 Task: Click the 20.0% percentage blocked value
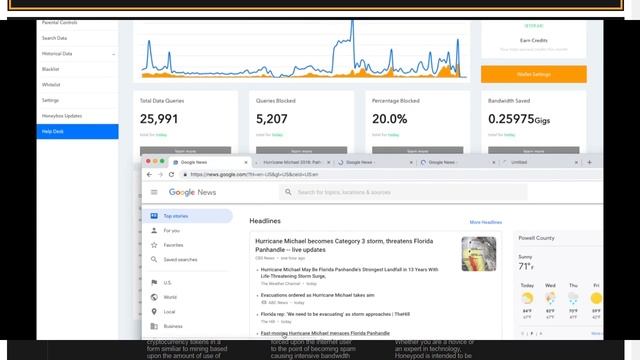tap(389, 119)
